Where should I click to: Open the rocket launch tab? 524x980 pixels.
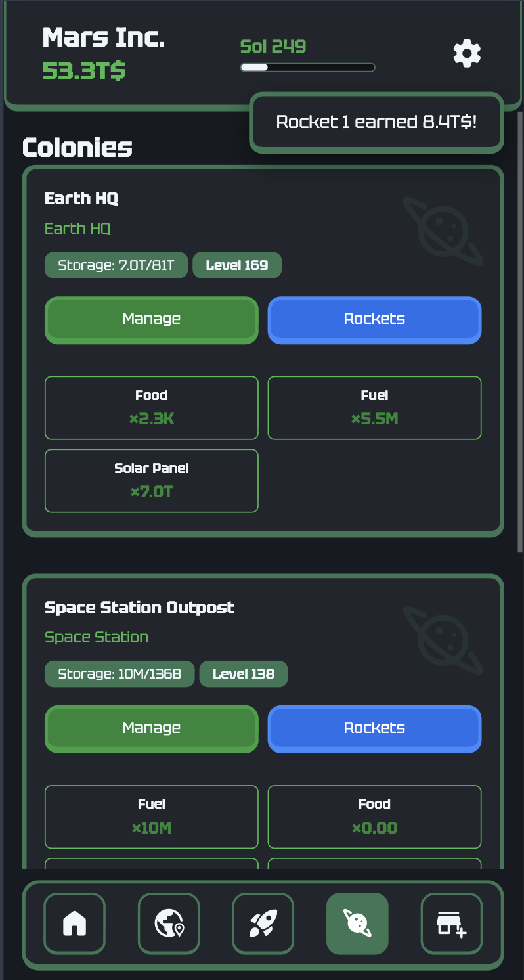click(x=263, y=924)
